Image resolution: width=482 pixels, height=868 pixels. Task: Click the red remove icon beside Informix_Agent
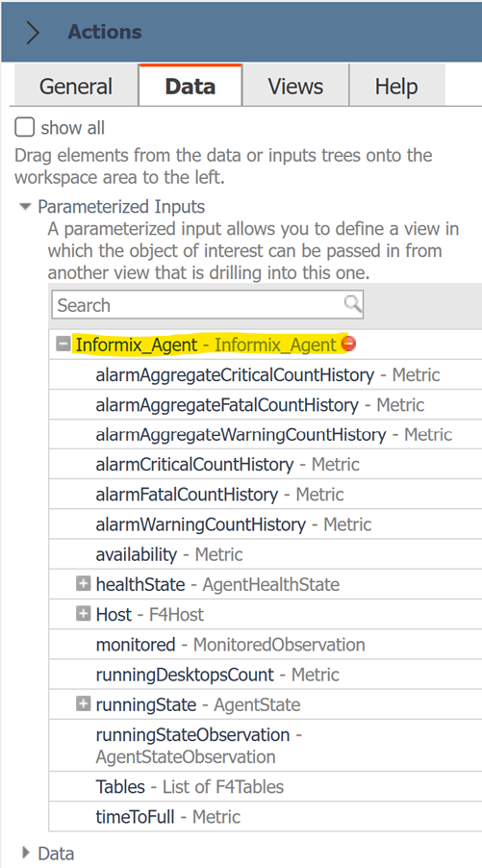(x=348, y=344)
